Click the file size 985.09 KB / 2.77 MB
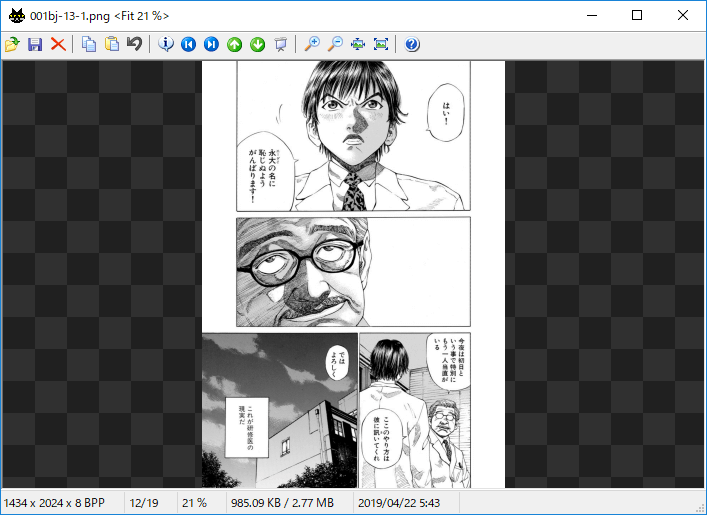Image resolution: width=707 pixels, height=515 pixels. tap(282, 503)
